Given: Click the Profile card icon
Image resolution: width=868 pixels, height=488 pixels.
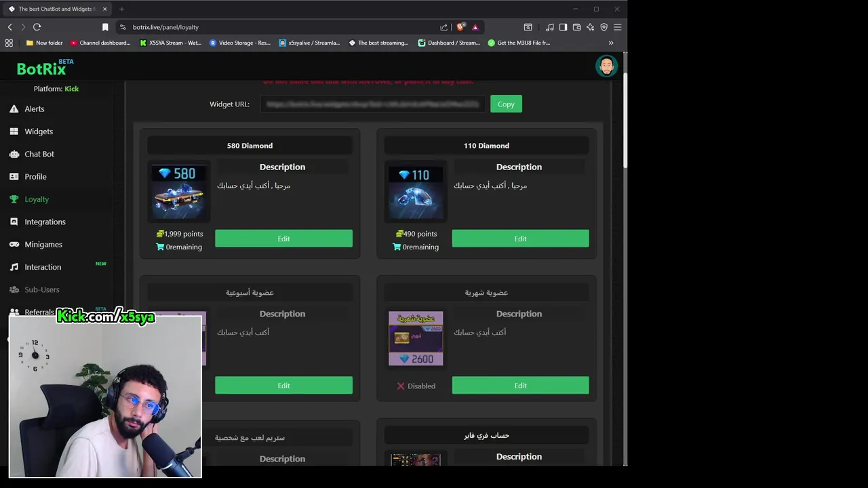Looking at the screenshot, I should [x=14, y=177].
